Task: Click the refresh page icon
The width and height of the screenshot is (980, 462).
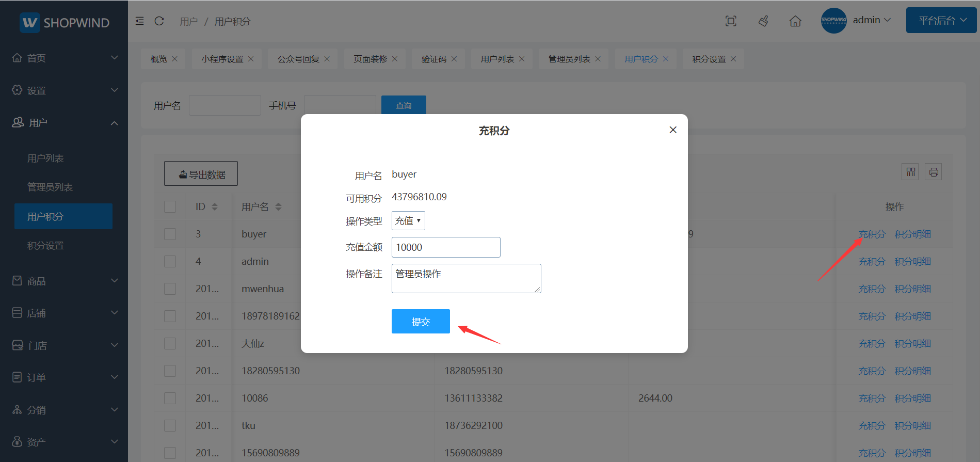Action: (159, 21)
